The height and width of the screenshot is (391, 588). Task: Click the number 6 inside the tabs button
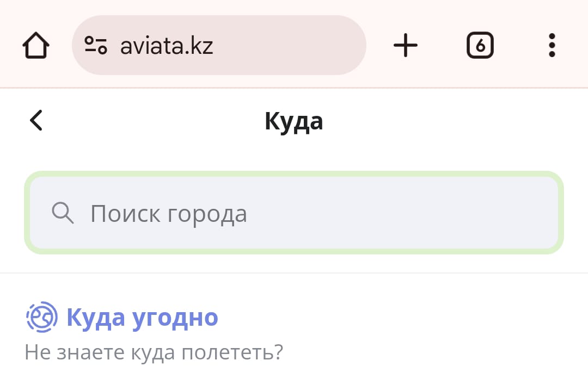click(x=480, y=46)
